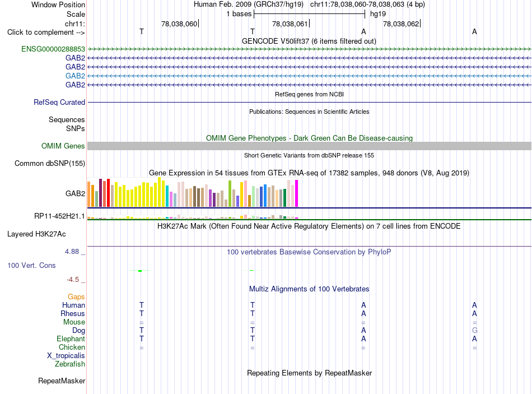Open the 'Short Genetic Variants from dbSNP' title
Viewport: 532px width, 394px height.
coord(309,155)
